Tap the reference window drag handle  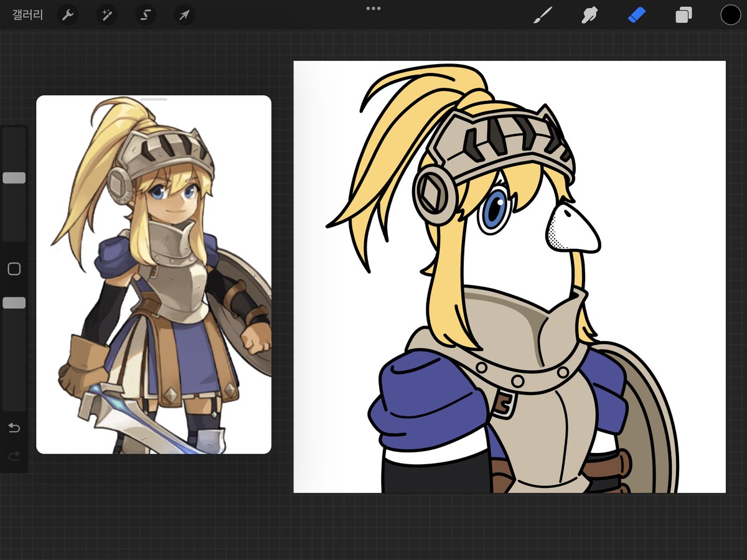click(x=154, y=99)
